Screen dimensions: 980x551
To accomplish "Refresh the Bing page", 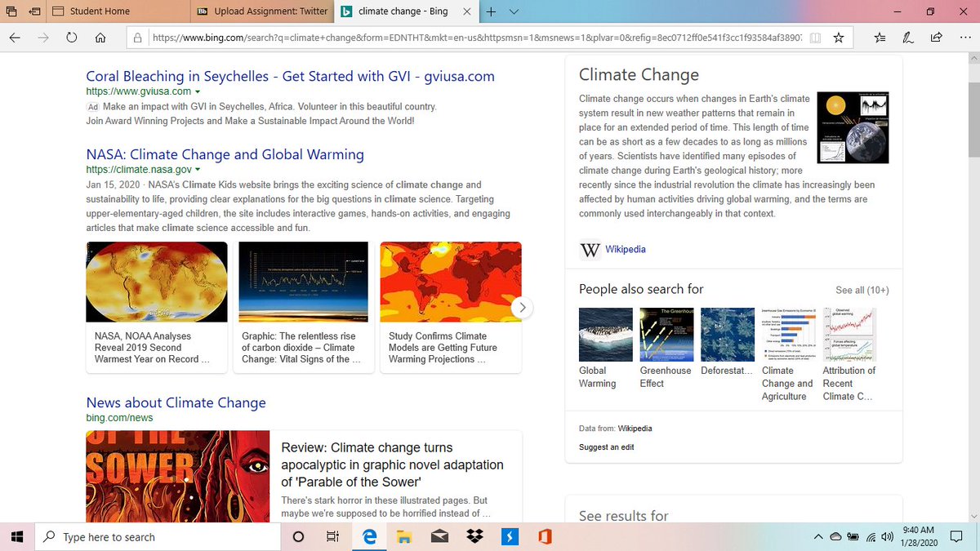I will tap(71, 38).
